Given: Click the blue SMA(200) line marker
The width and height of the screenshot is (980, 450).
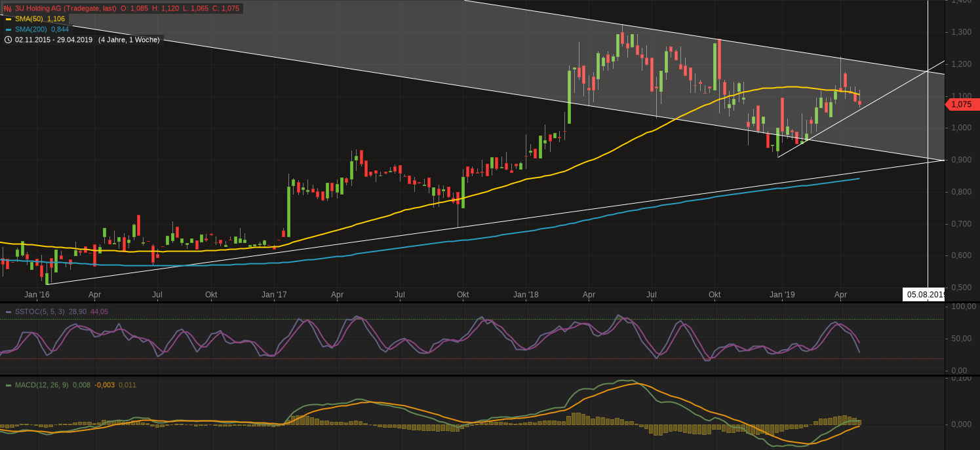Looking at the screenshot, I should click(x=9, y=29).
